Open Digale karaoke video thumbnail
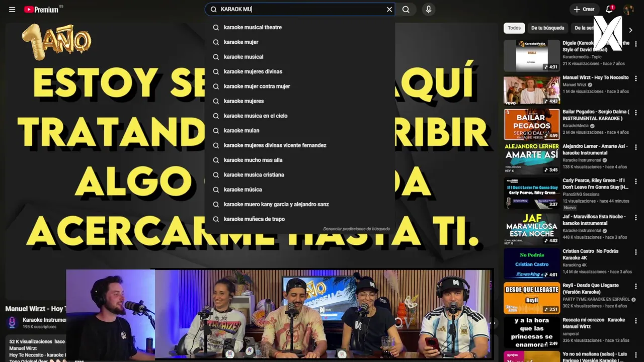The height and width of the screenshot is (362, 644). pyautogui.click(x=532, y=55)
